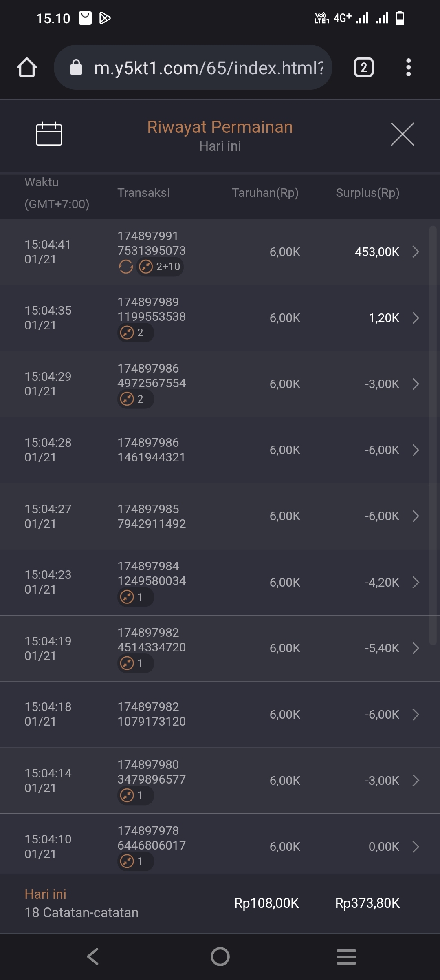Image resolution: width=440 pixels, height=980 pixels.
Task: Expand details for the 453,00K surplus row
Action: pos(416,252)
